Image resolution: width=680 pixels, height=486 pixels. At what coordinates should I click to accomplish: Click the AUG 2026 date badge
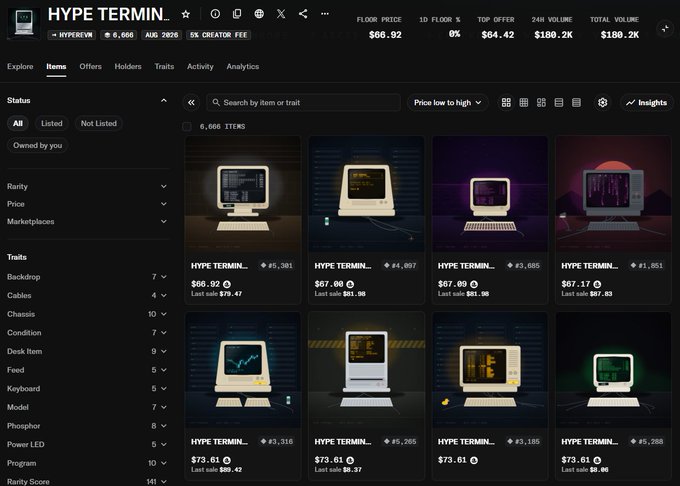[x=162, y=35]
